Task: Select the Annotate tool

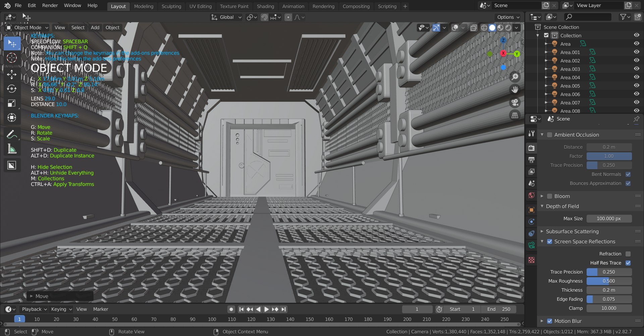Action: 12,134
